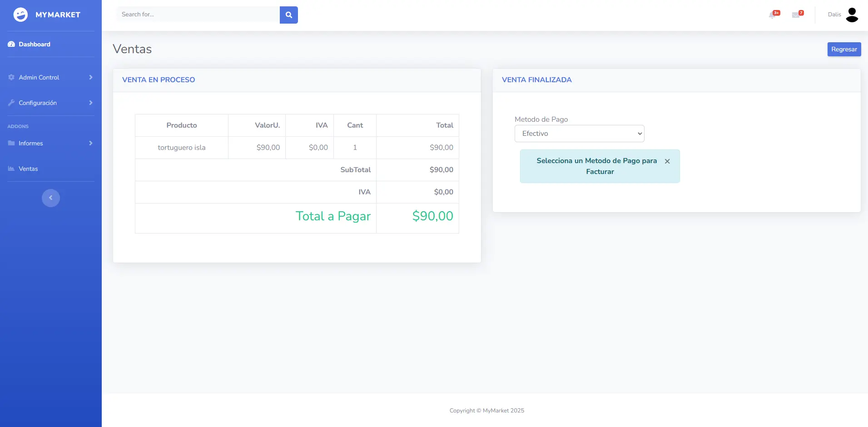Collapse the sidebar with round arrow toggle

pos(51,198)
